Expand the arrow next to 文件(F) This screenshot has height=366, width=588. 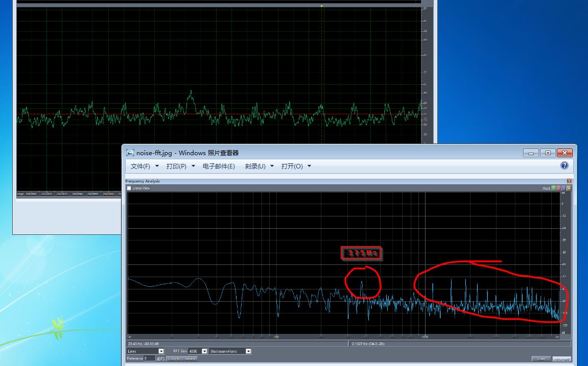point(157,166)
